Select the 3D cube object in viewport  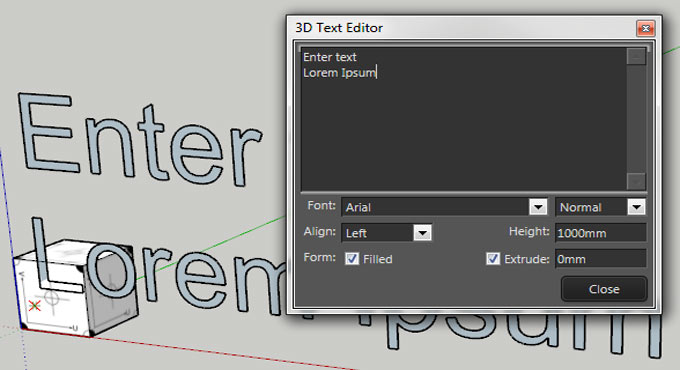pos(76,287)
